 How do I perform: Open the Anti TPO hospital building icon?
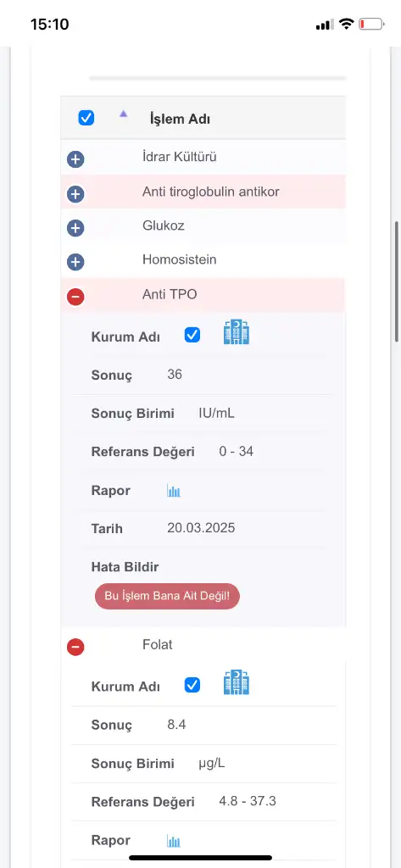237,332
